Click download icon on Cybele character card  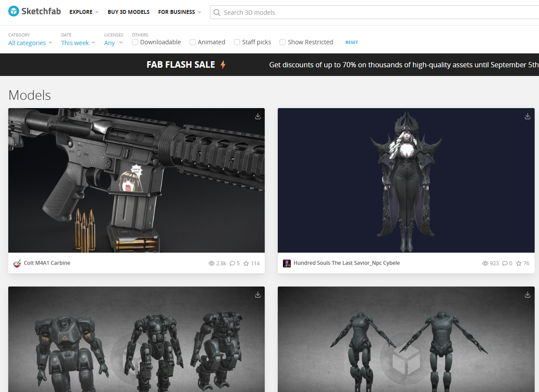point(527,116)
